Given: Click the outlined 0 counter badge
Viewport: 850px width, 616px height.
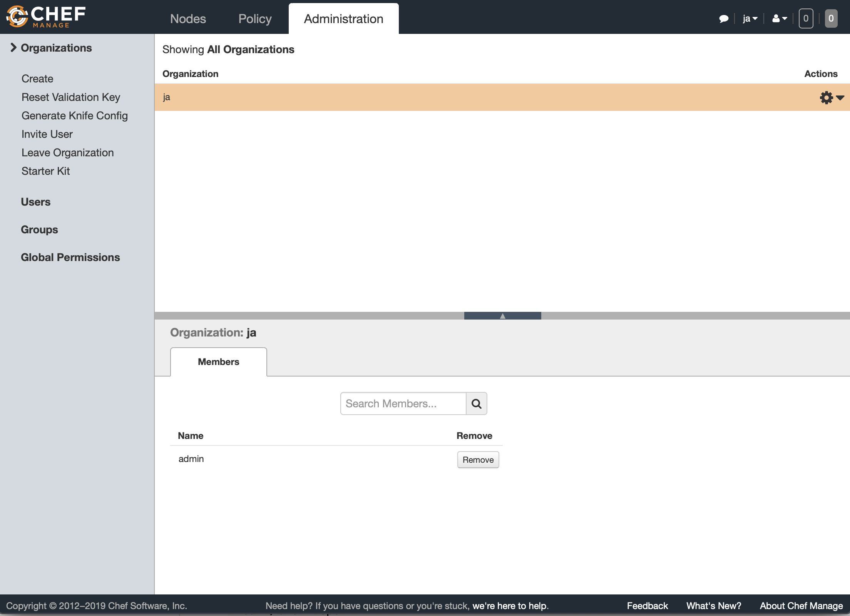Looking at the screenshot, I should tap(806, 18).
